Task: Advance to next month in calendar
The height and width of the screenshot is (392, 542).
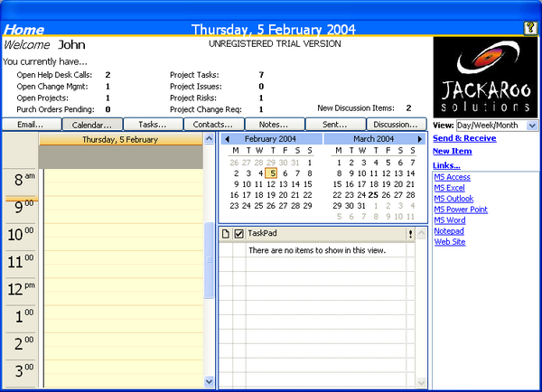Action: pos(419,139)
